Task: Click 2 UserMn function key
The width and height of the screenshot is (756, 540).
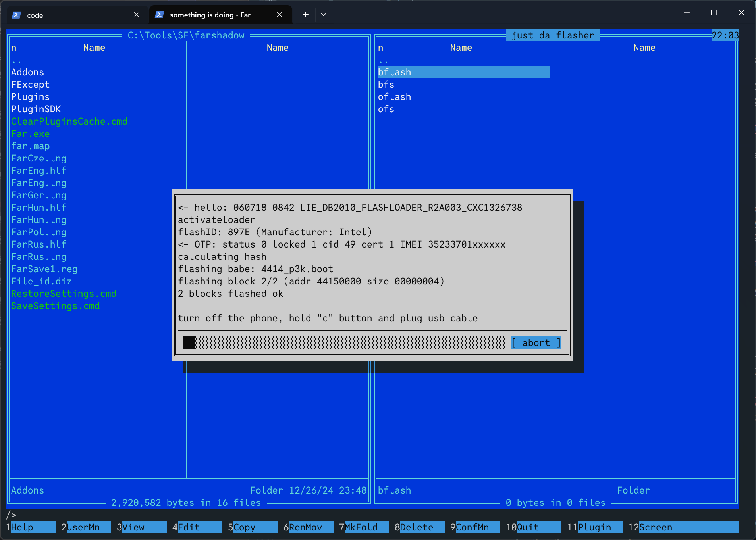Action: pos(86,527)
